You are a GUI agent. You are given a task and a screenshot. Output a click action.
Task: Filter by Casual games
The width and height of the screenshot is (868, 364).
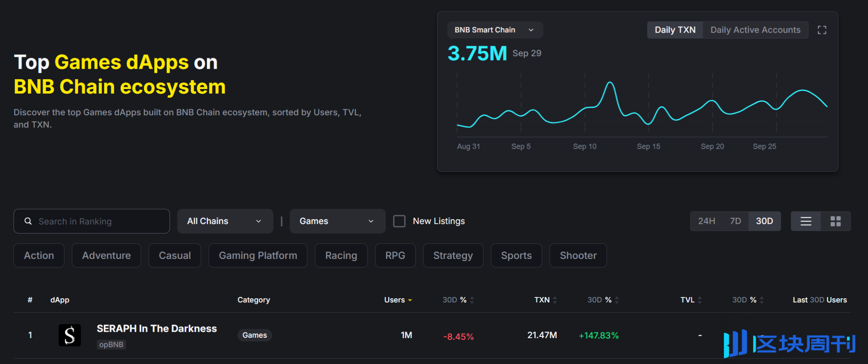[x=175, y=256]
